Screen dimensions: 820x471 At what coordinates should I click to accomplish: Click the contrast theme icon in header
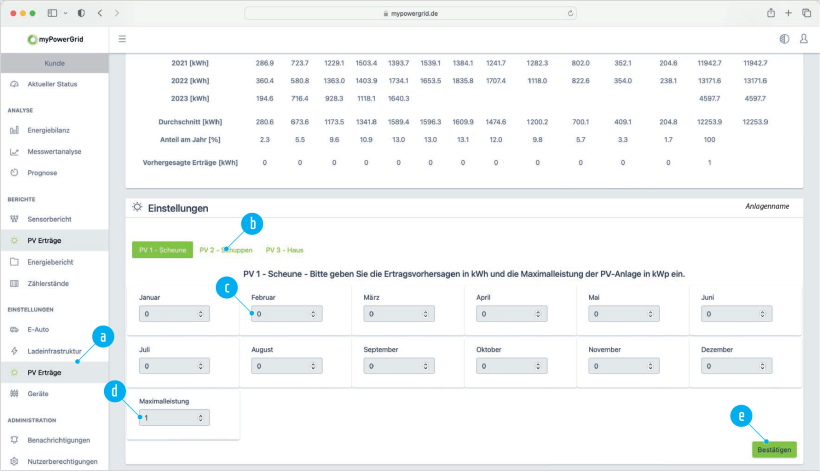point(784,39)
